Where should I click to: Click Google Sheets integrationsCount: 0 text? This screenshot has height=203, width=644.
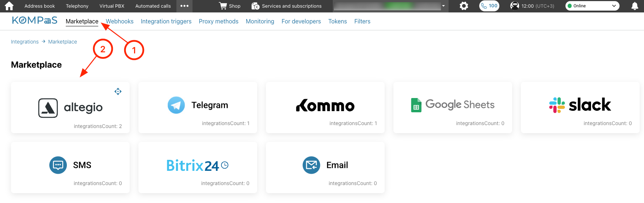click(x=480, y=123)
